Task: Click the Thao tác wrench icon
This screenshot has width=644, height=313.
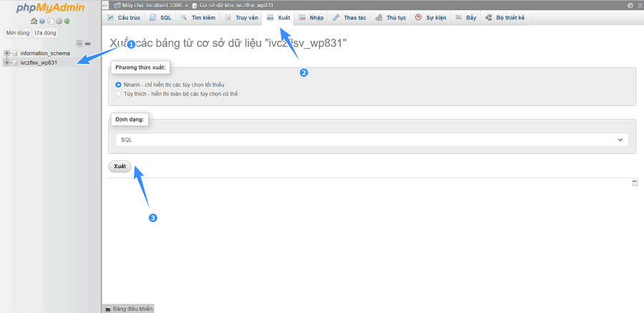Action: click(x=336, y=18)
